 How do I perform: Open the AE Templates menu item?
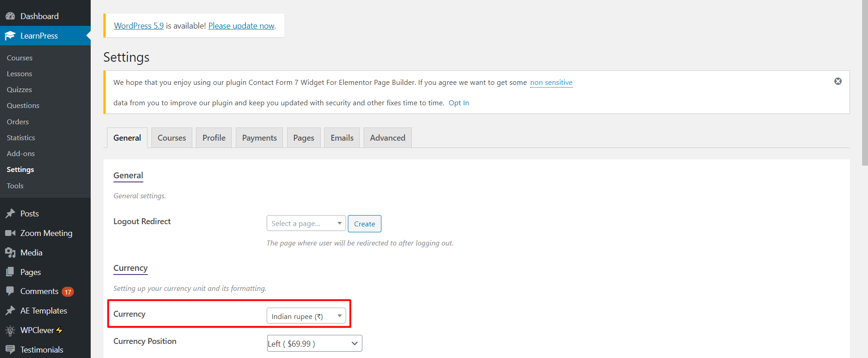tap(45, 311)
